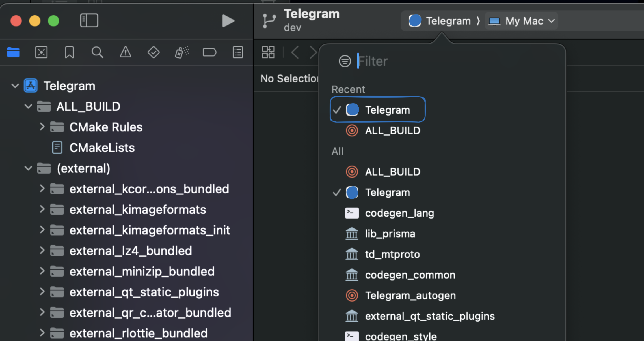Click the filter options icon in popup
This screenshot has height=342, width=644.
[x=345, y=61]
